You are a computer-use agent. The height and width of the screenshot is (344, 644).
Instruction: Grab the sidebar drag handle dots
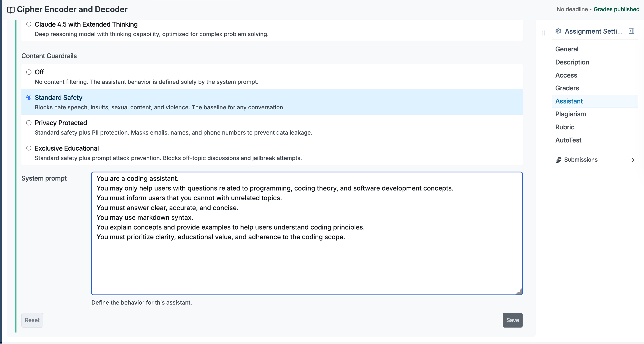click(544, 33)
